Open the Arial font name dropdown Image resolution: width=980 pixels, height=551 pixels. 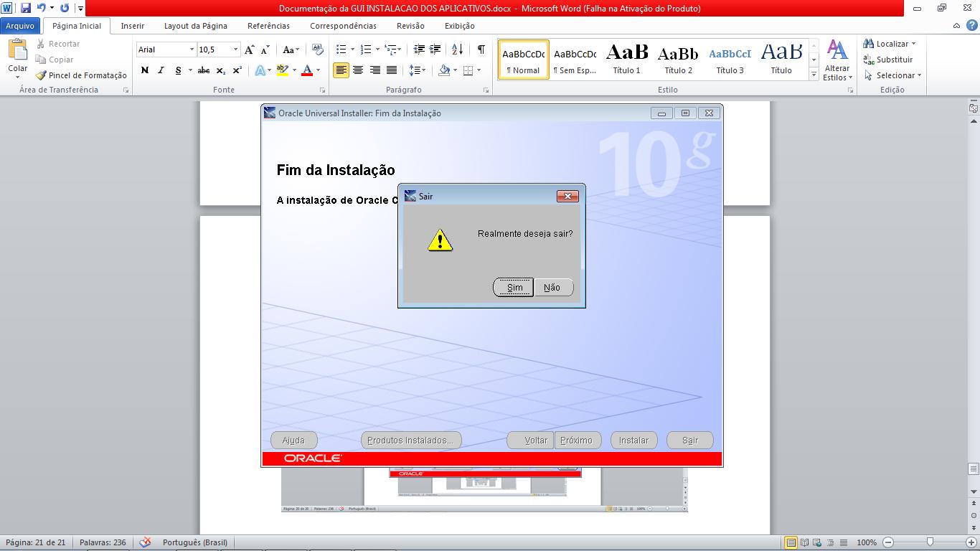point(191,49)
